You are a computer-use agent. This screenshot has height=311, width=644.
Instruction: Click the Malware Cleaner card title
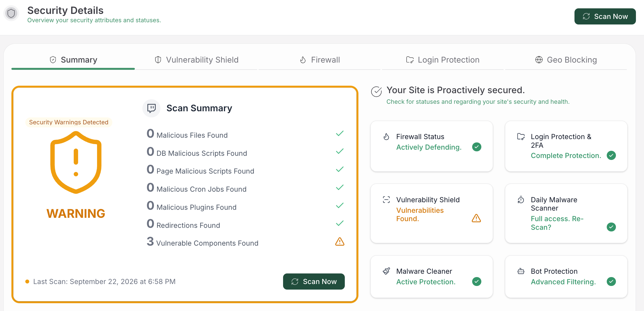pos(424,271)
